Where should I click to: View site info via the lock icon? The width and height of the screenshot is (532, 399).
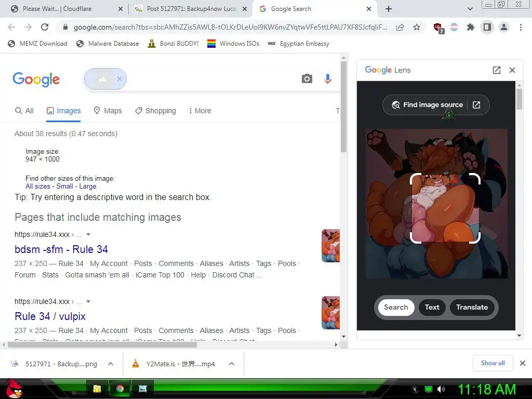click(x=66, y=27)
